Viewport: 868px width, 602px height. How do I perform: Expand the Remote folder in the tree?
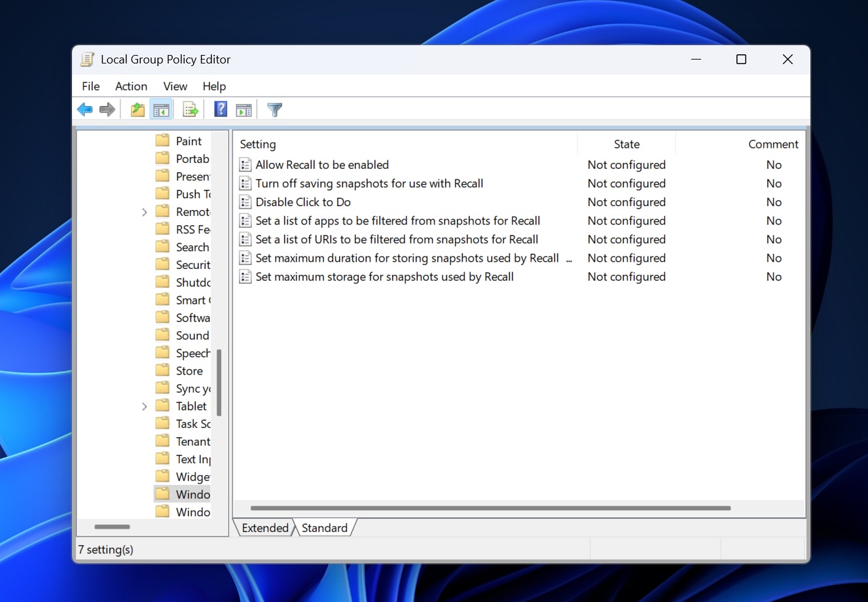[145, 212]
